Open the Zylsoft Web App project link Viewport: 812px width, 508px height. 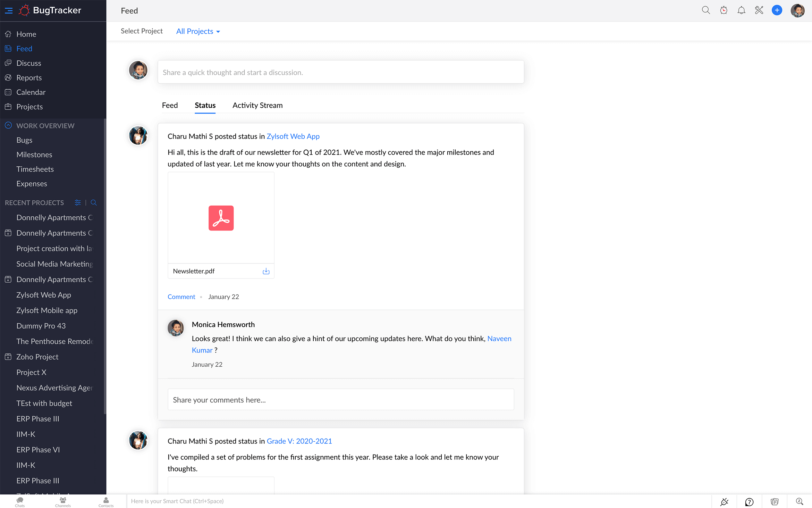click(293, 136)
